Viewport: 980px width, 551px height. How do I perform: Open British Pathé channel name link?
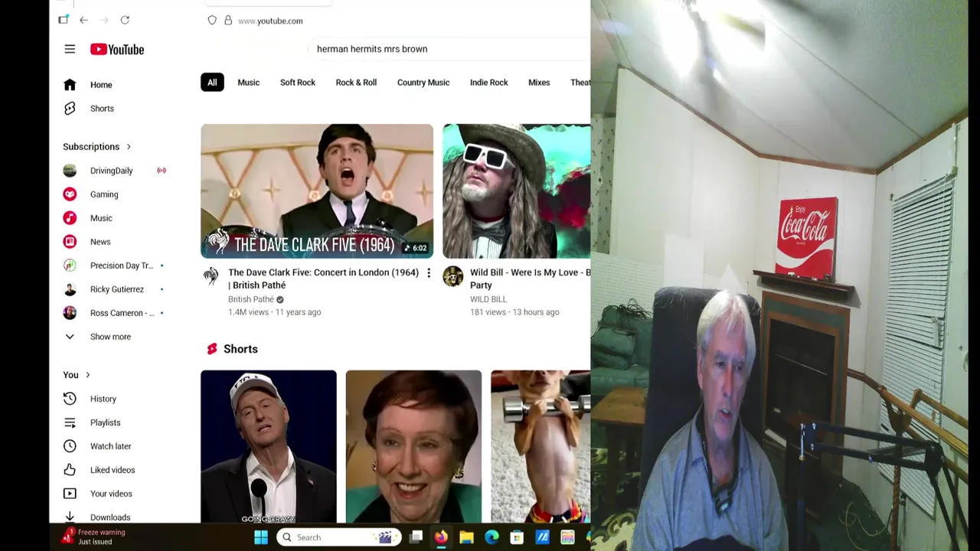click(251, 299)
